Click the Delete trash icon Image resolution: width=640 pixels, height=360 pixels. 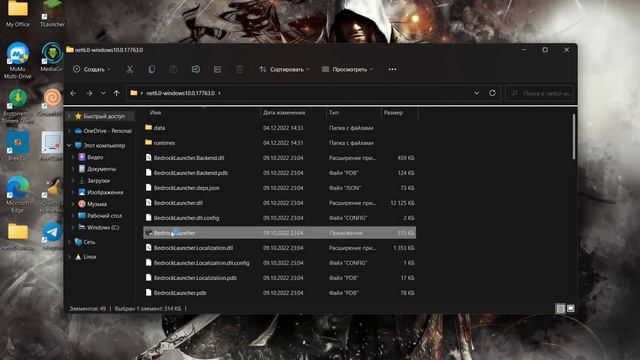[240, 69]
